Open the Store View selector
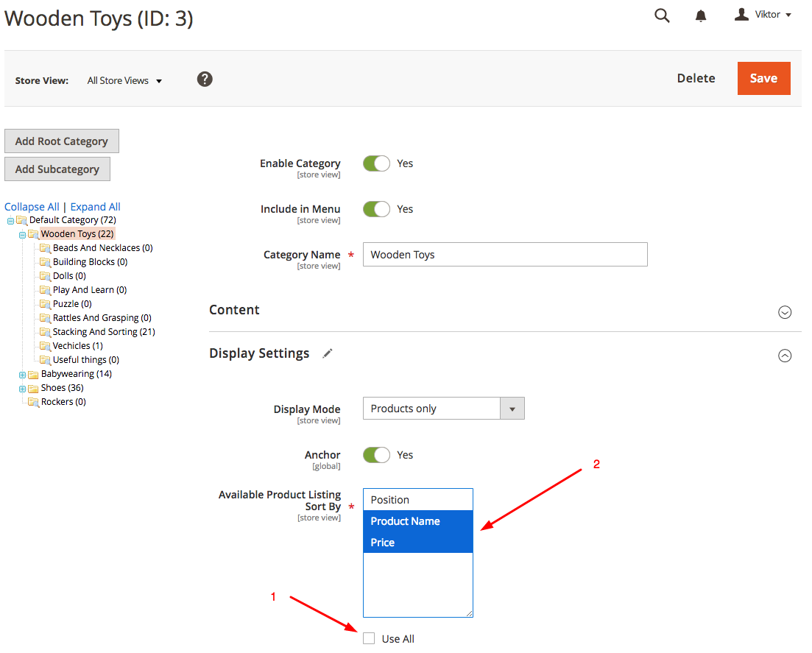Screen dimensions: 812x653 124,80
